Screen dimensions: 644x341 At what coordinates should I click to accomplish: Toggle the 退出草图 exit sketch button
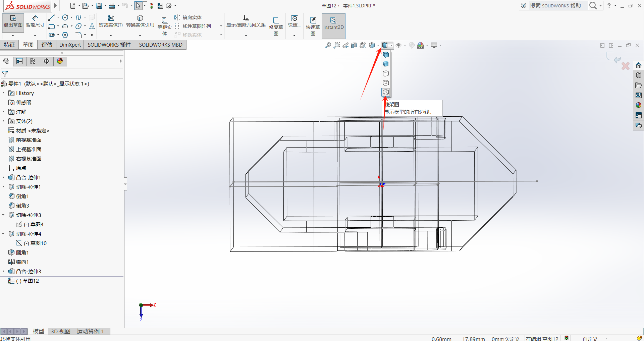click(13, 21)
